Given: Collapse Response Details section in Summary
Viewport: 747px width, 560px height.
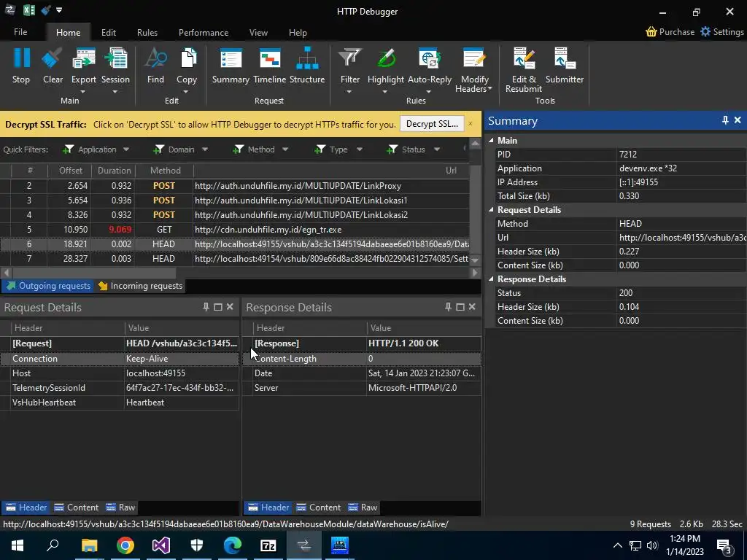Looking at the screenshot, I should tap(491, 279).
